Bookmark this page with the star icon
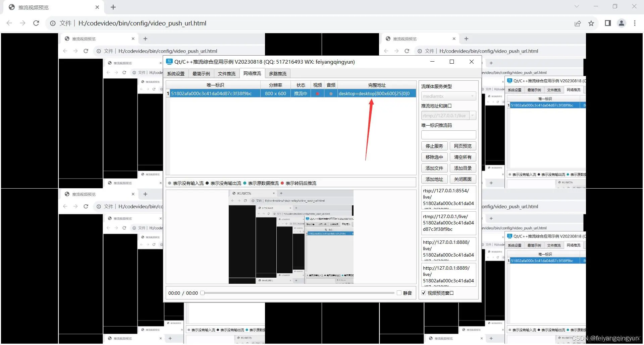The height and width of the screenshot is (345, 644). click(591, 23)
